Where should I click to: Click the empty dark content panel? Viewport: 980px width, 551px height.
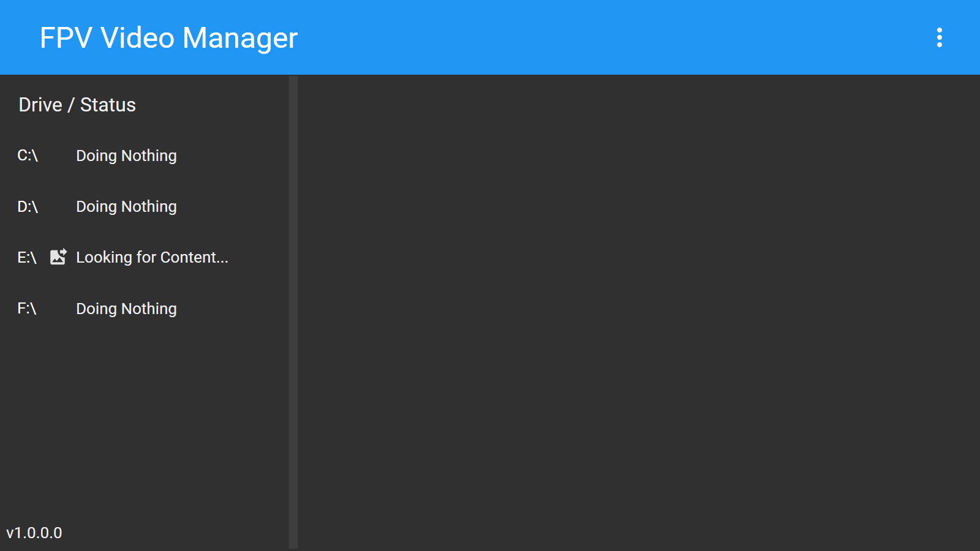[x=639, y=312]
